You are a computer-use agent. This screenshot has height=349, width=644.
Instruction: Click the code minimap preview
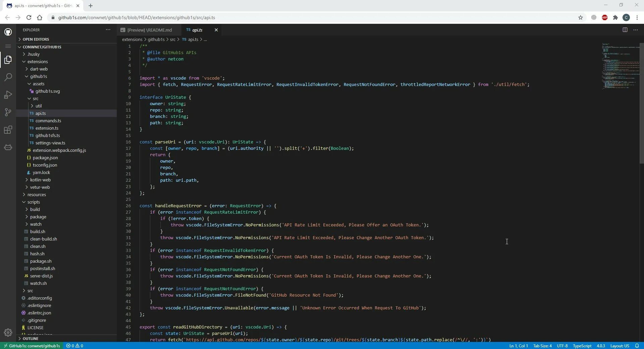pyautogui.click(x=620, y=66)
